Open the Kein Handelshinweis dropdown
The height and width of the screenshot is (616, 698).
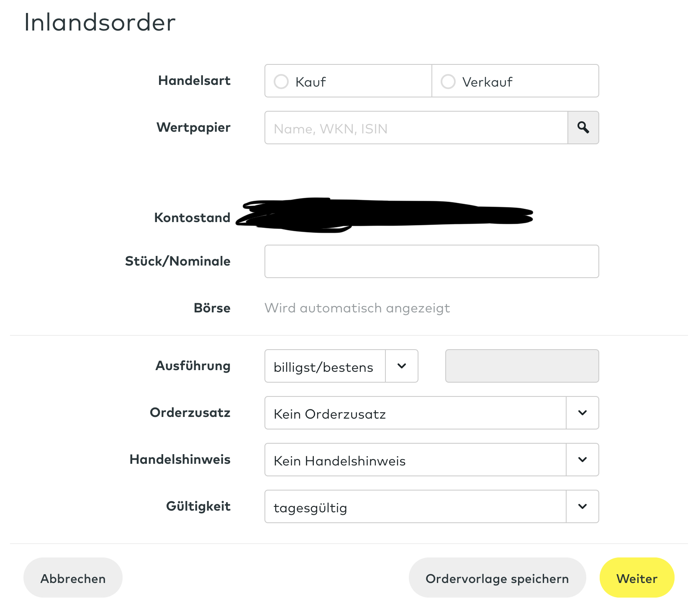point(415,460)
